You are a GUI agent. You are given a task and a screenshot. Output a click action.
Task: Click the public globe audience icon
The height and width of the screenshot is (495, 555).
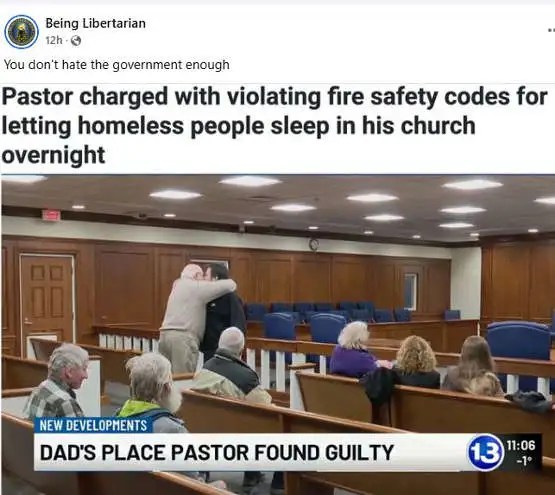point(76,41)
